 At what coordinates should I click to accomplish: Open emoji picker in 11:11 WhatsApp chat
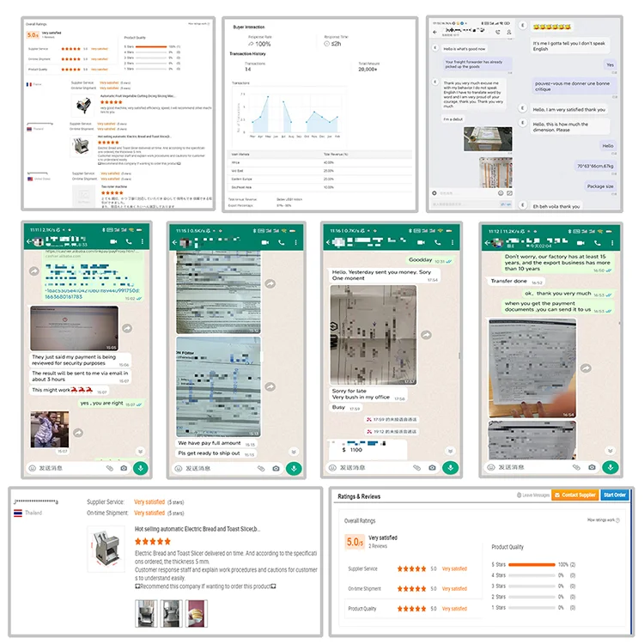(x=32, y=468)
